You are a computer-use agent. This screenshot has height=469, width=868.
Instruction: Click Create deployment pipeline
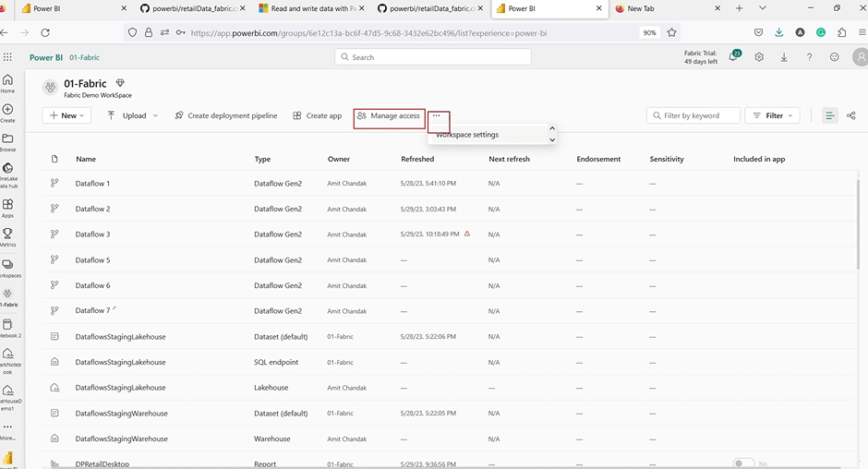pyautogui.click(x=226, y=115)
